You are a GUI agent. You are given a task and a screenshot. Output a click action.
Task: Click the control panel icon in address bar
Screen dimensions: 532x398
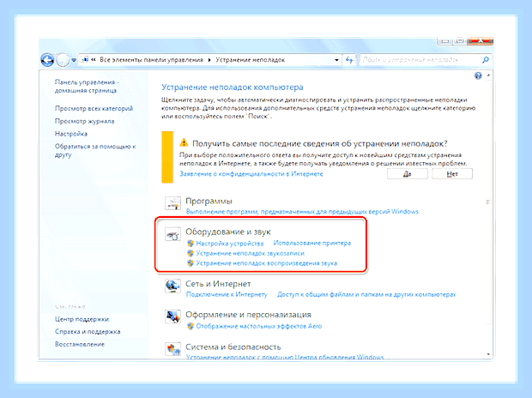(x=85, y=60)
